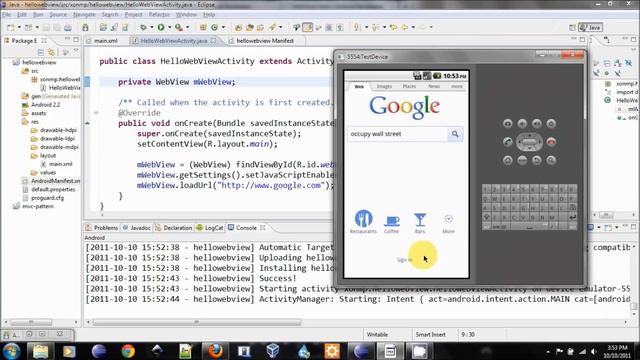
Task: Select proguard.cfg in the project tree
Action: click(47, 198)
